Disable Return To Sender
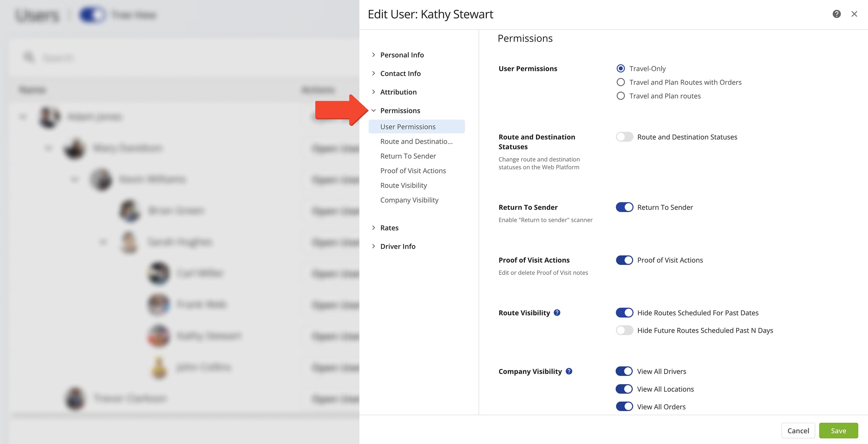Image resolution: width=868 pixels, height=444 pixels. pyautogui.click(x=624, y=207)
